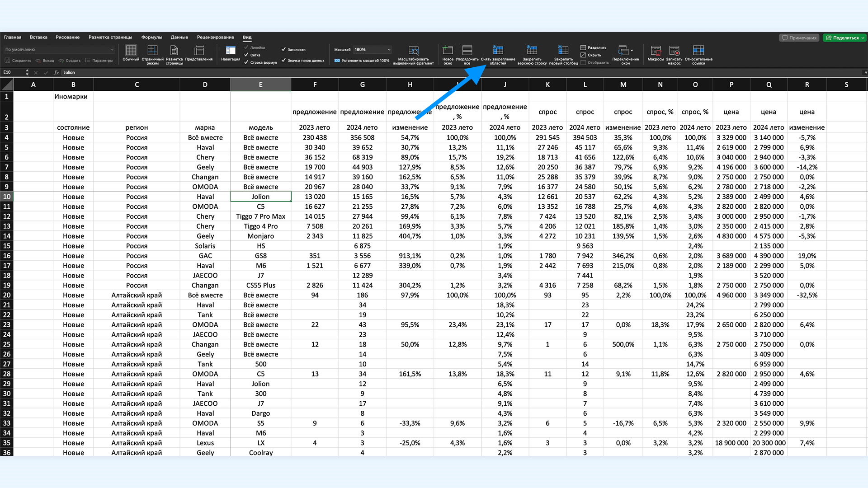The height and width of the screenshot is (488, 868).
Task: Set zoom to 100% via Установить масштаб 100%
Action: pos(362,61)
